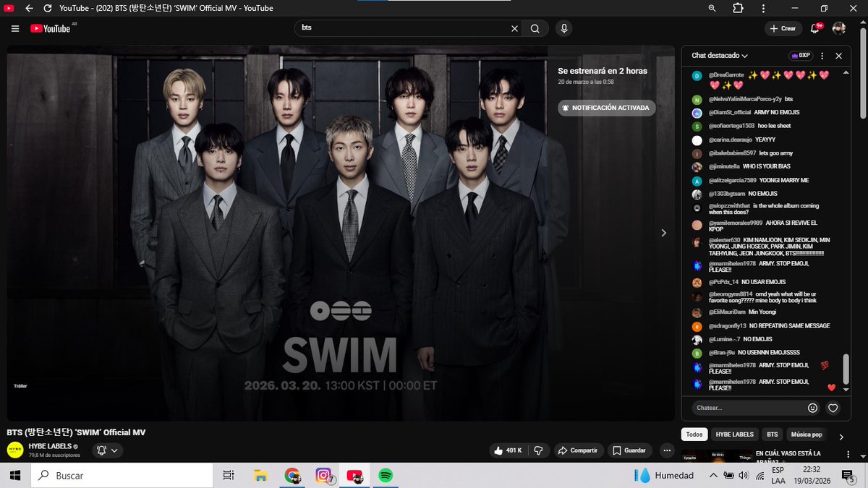Send a heart reaction in chat
This screenshot has height=488, width=868.
pos(833,408)
